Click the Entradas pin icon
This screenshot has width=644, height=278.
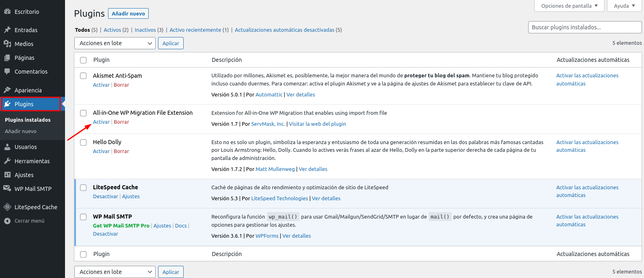pos(7,30)
